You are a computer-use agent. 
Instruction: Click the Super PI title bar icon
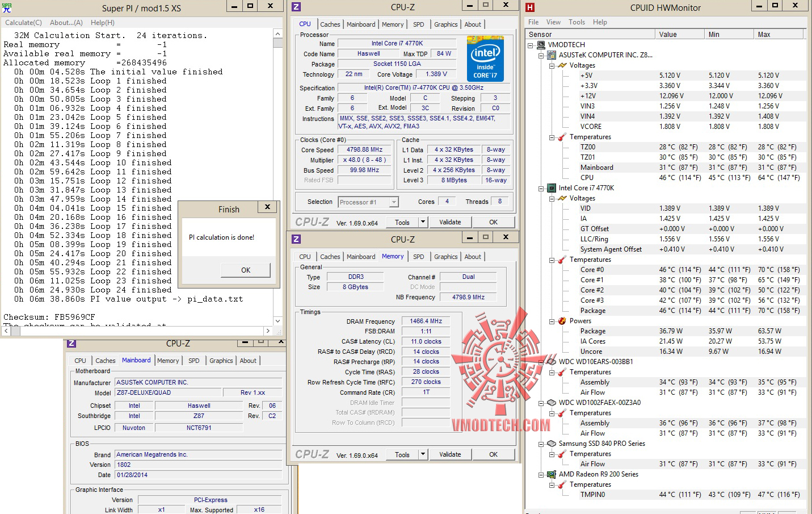7,7
